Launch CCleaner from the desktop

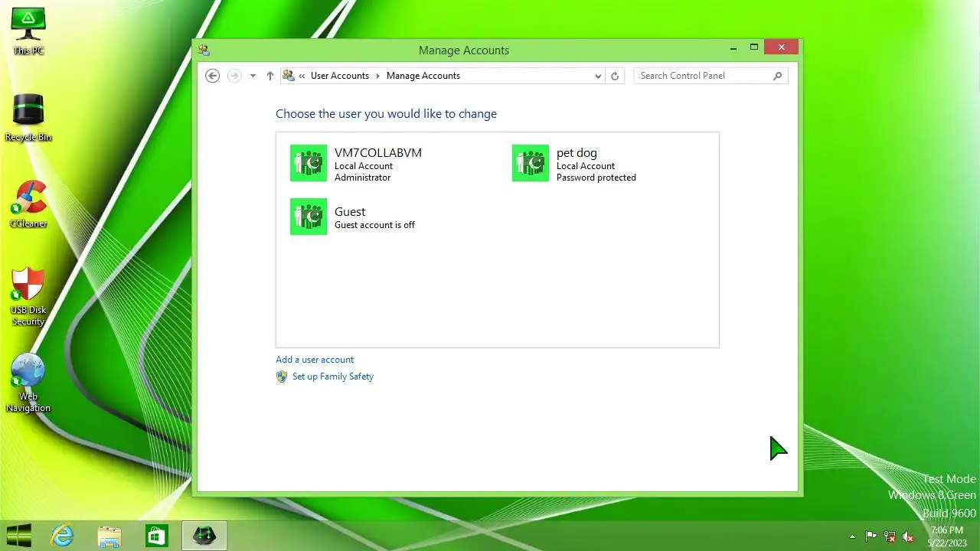click(x=28, y=204)
